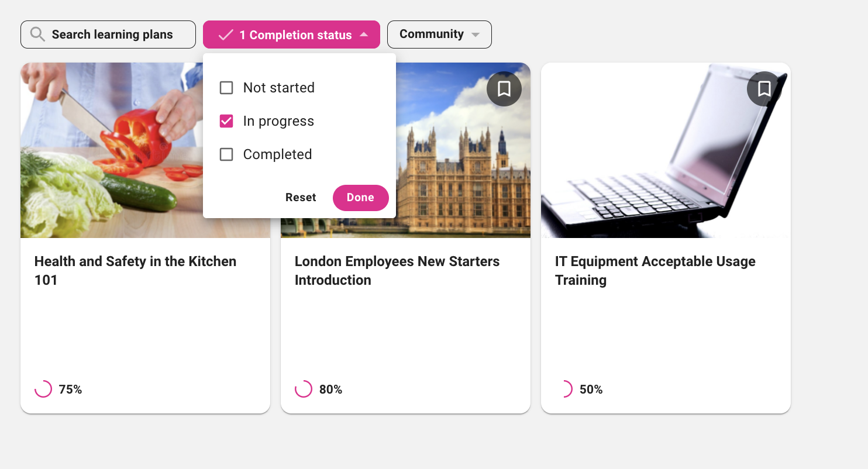Click the search magnifier icon
The height and width of the screenshot is (469, 868).
pos(37,35)
